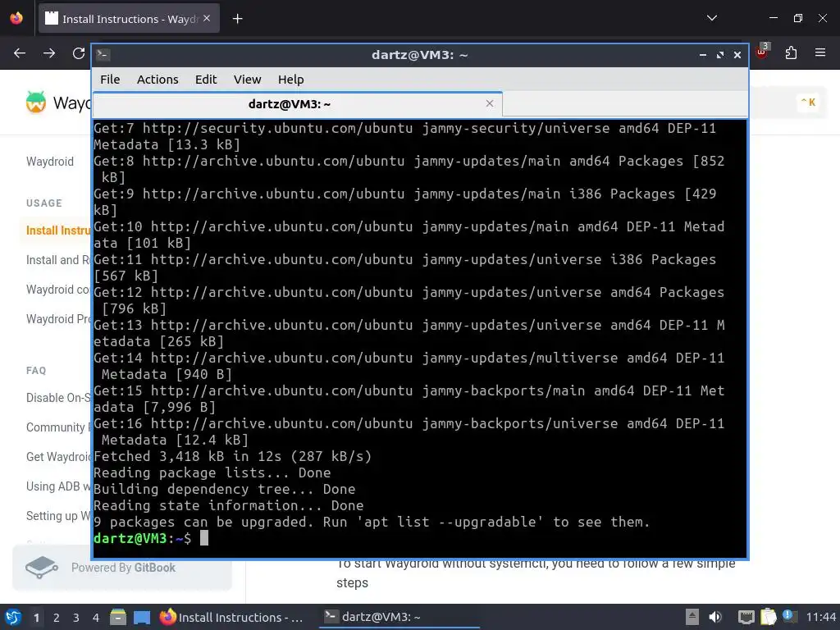This screenshot has width=840, height=630.
Task: Click the terminal icon in the terminal title bar
Action: [x=103, y=55]
